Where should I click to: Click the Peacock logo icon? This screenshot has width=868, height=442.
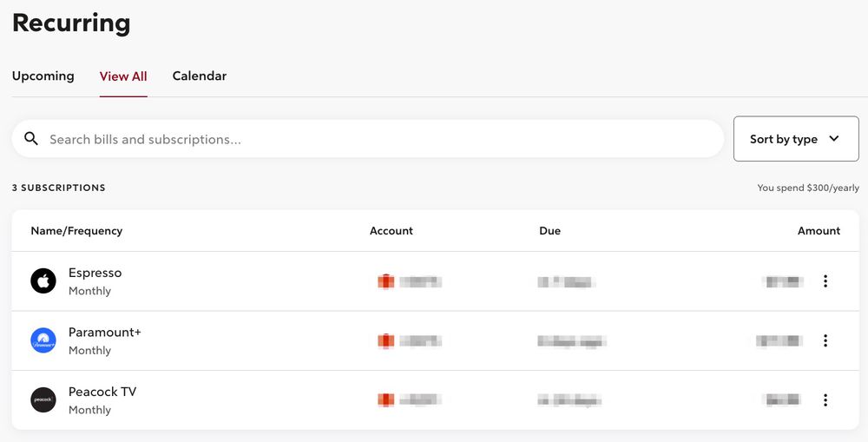click(x=43, y=399)
